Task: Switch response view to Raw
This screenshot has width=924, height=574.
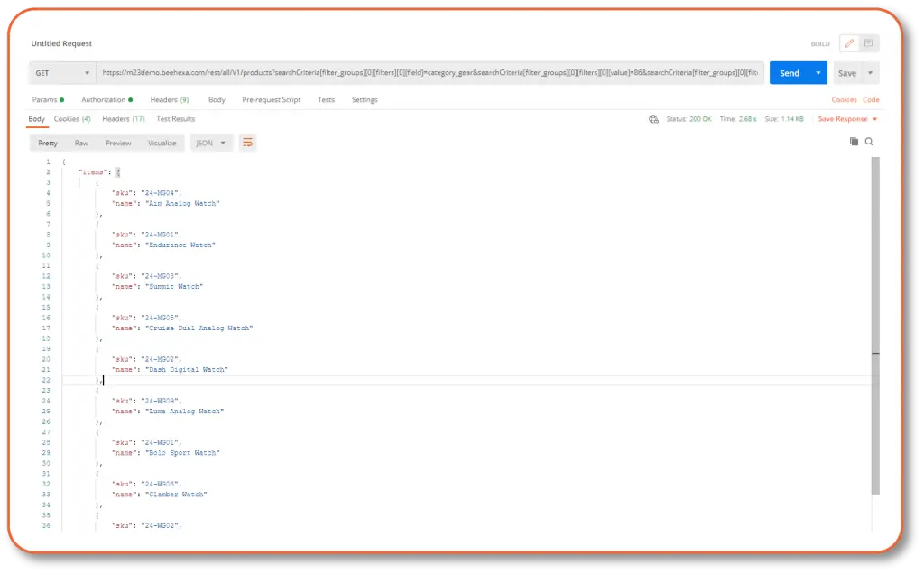Action: click(x=81, y=142)
